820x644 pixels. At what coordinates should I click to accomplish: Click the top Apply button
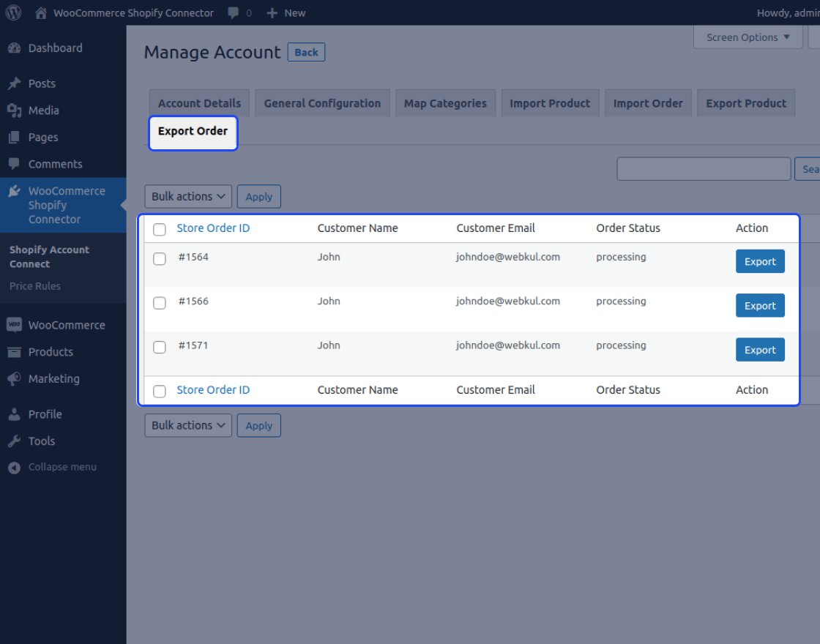pos(259,197)
